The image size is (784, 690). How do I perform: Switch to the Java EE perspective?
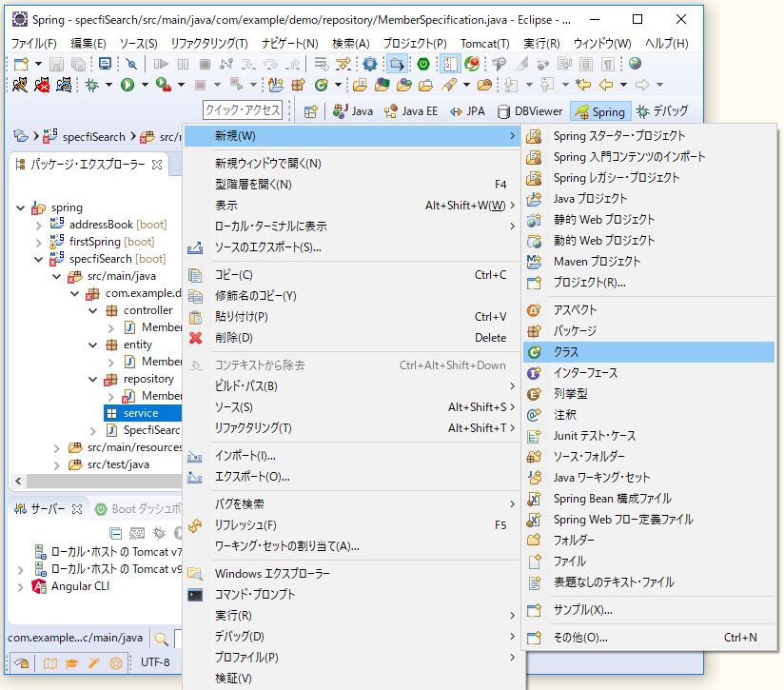coord(411,111)
